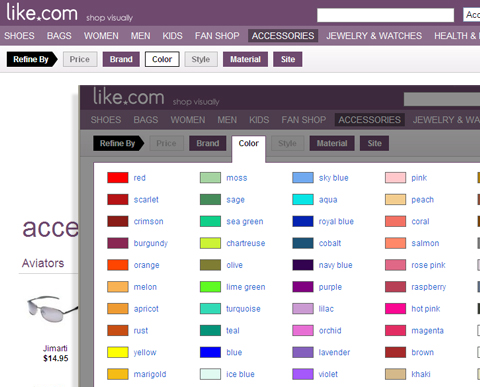Filter by apricot color link
Image resolution: width=480 pixels, height=387 pixels.
(x=146, y=309)
